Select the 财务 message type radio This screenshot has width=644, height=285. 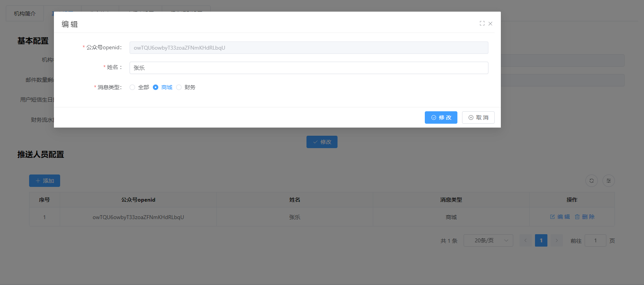tap(179, 87)
